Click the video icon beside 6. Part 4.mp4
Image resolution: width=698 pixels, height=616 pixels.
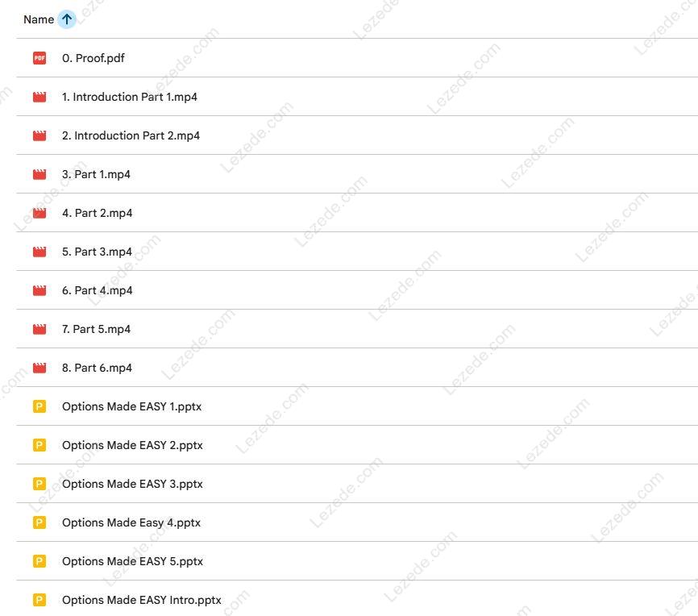click(39, 290)
